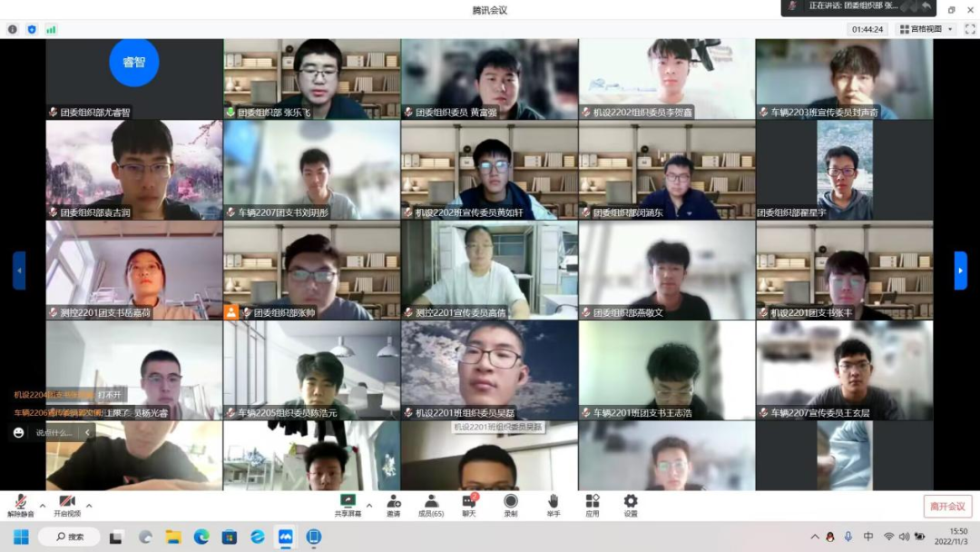Click the 解除静音 microphone icon
980x552 pixels.
click(20, 502)
